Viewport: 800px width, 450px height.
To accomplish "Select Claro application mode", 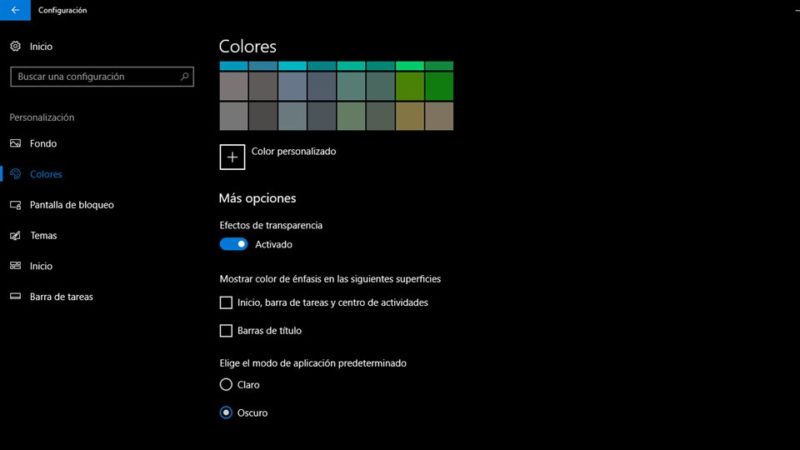I will (x=226, y=385).
